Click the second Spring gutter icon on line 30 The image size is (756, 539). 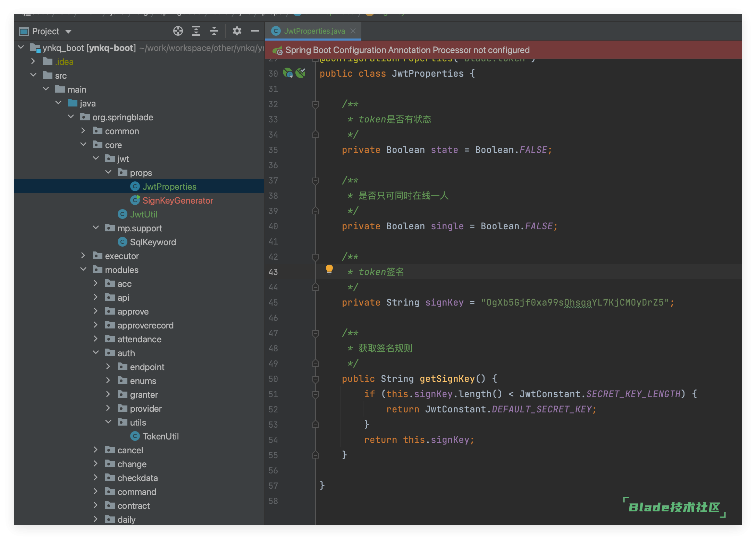pyautogui.click(x=301, y=73)
